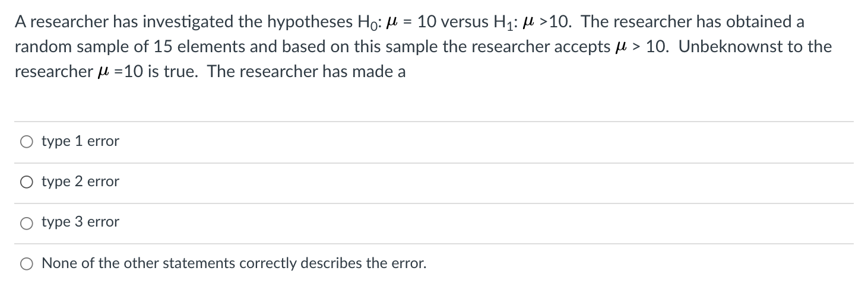The width and height of the screenshot is (868, 293).
Task: Click the 'type 3 error' answer label
Action: tap(80, 222)
